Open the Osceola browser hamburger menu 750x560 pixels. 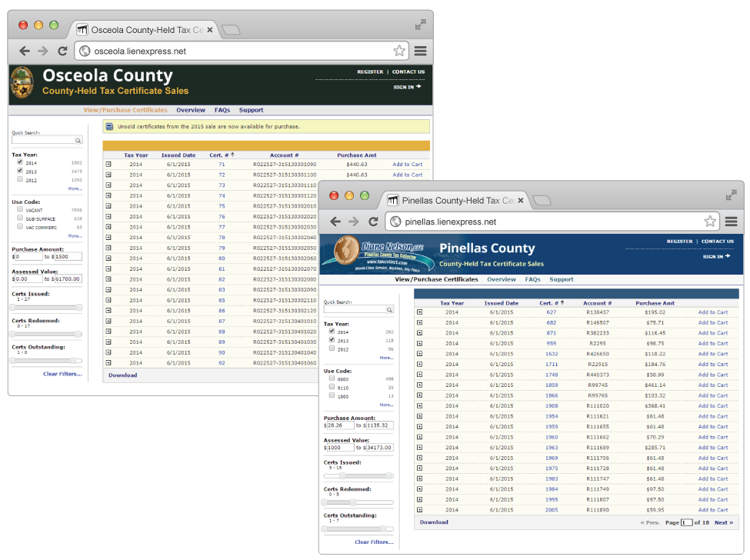click(421, 51)
